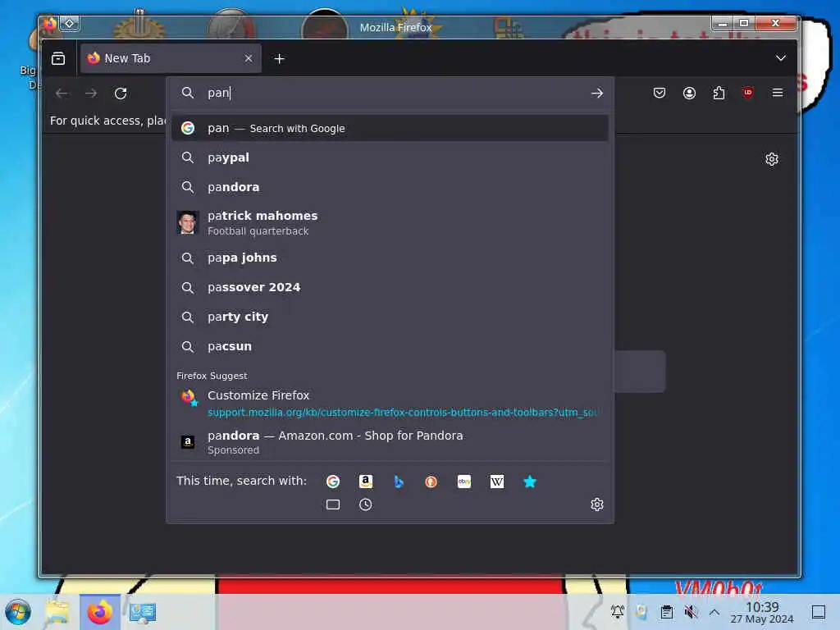Search this time with Bing
This screenshot has width=840, height=630.
tap(399, 482)
